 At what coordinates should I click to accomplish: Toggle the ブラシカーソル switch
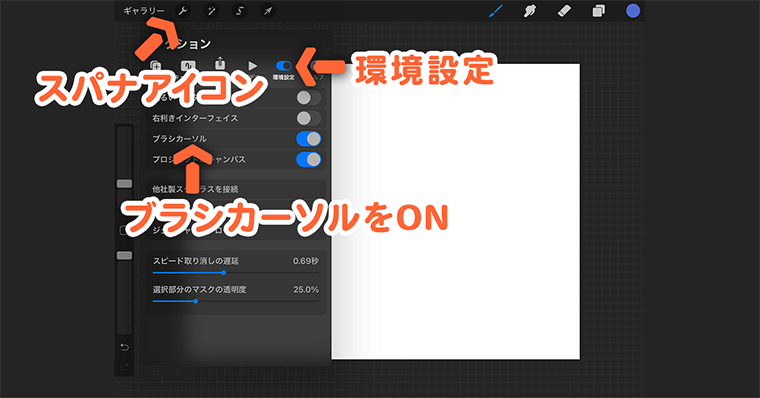[x=308, y=139]
